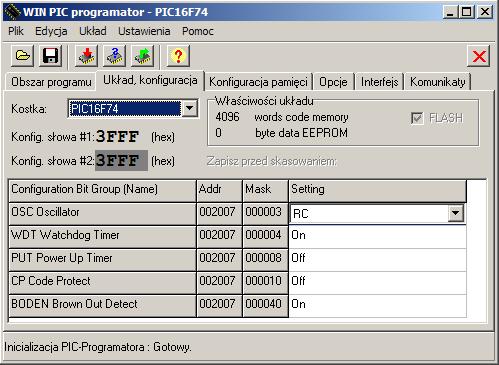Screen dimensions: 499x365
Task: Click the Addr column header
Action: (x=219, y=190)
